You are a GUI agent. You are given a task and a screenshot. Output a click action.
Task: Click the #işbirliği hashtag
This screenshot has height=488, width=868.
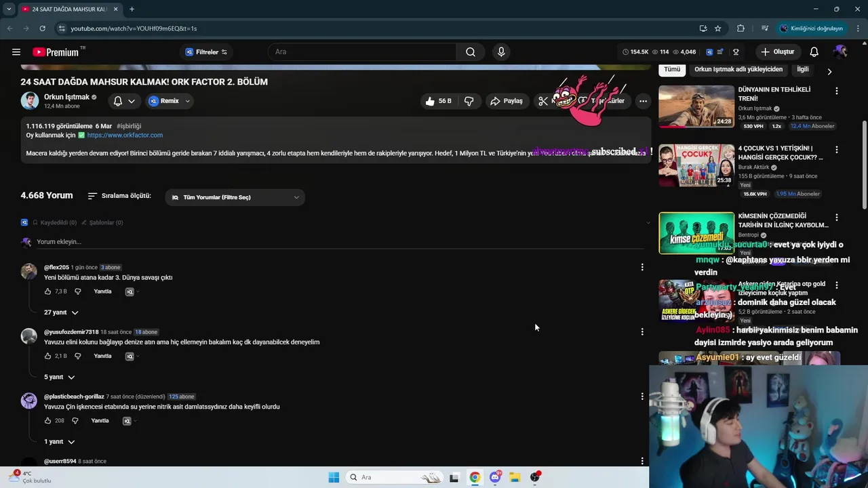click(x=129, y=126)
